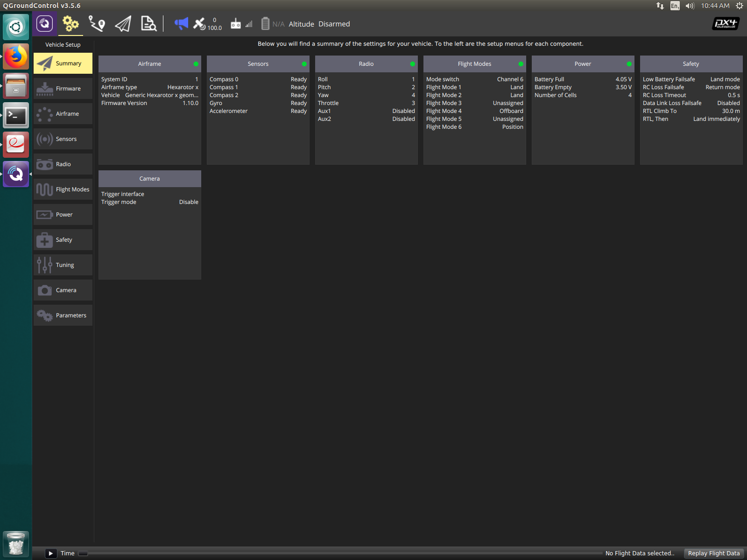
Task: Open Firefox from the dock
Action: (16, 56)
